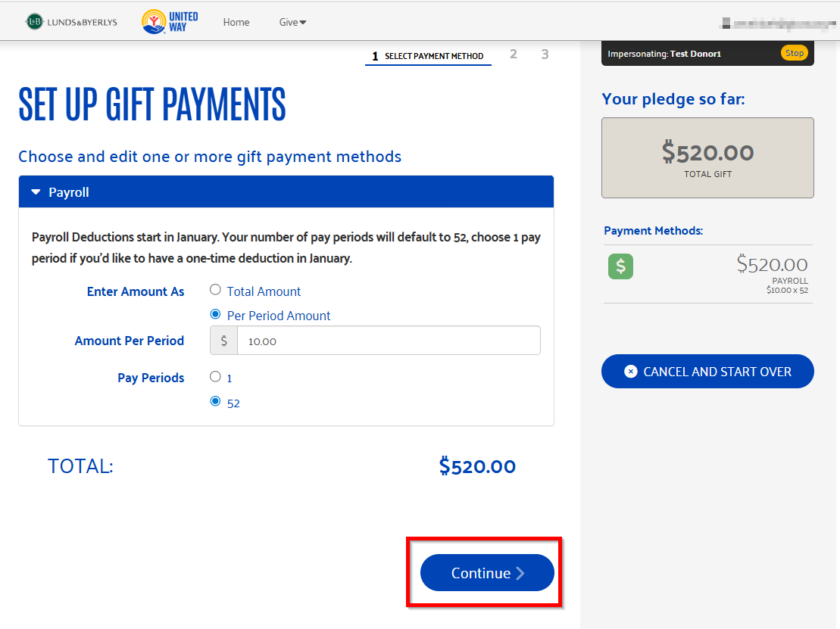Focus the Amount Per Period input field

click(389, 341)
